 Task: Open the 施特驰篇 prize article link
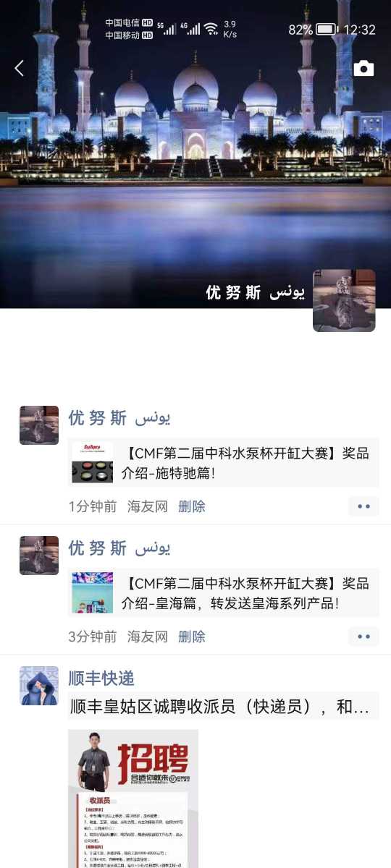click(x=224, y=463)
